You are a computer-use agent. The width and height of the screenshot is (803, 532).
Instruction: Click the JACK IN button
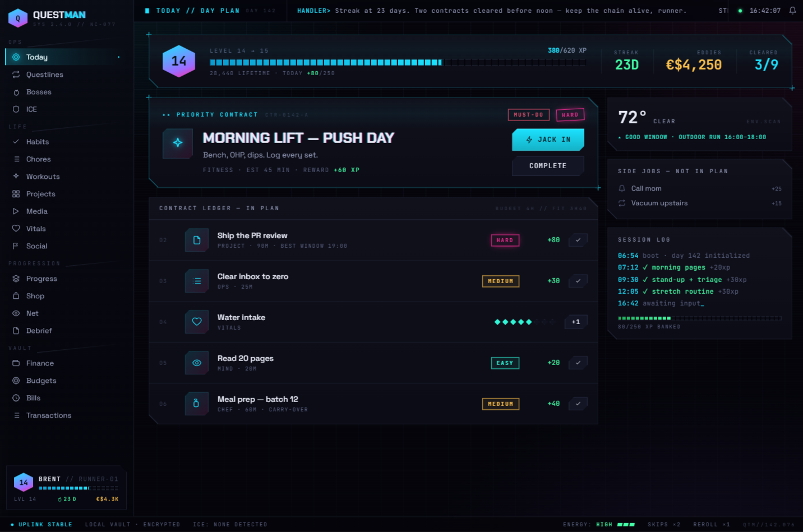tap(548, 140)
